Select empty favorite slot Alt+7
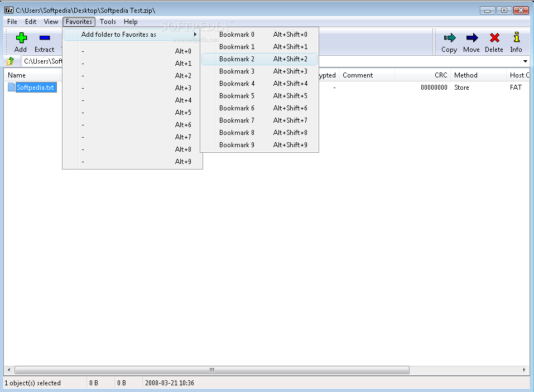 pos(132,137)
